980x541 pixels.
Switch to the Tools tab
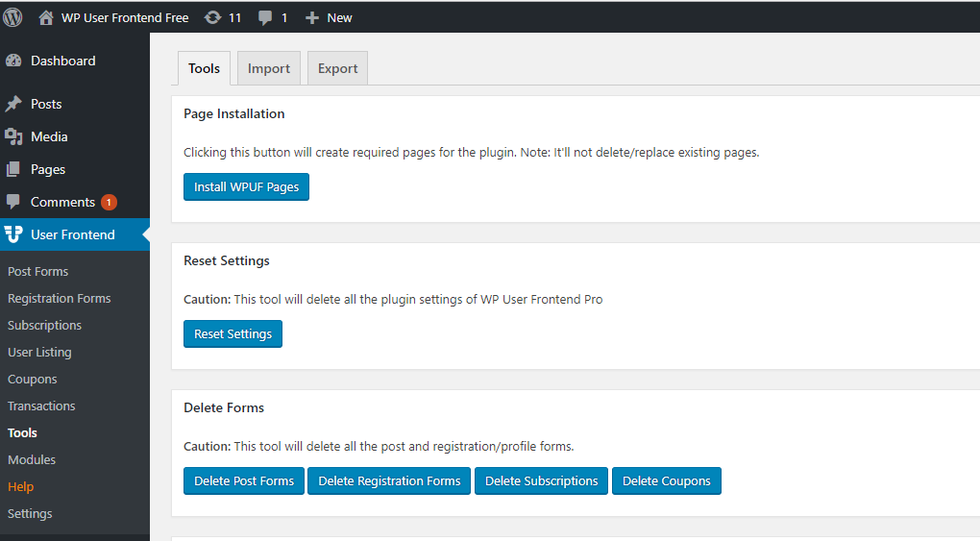tap(205, 68)
